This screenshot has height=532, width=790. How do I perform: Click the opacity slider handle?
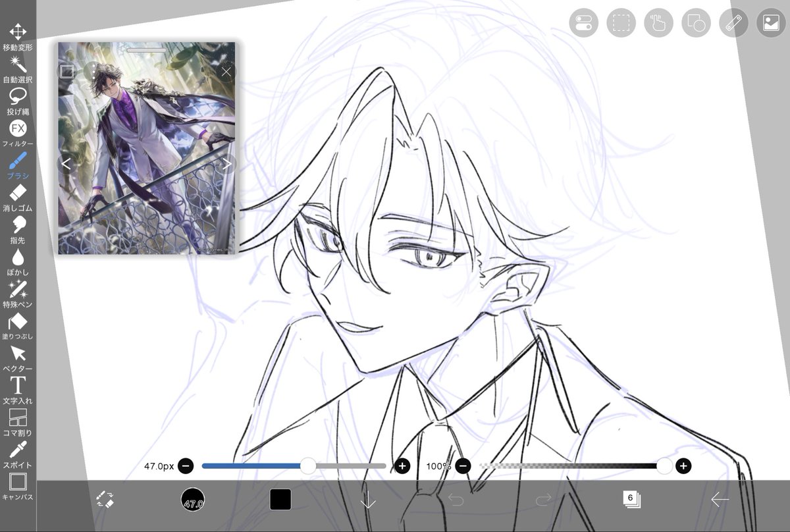click(664, 466)
